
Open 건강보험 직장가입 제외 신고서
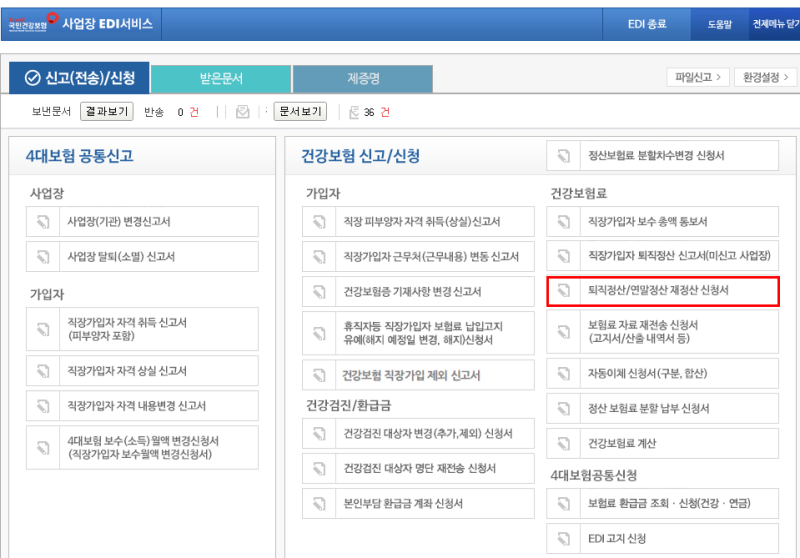pyautogui.click(x=418, y=375)
